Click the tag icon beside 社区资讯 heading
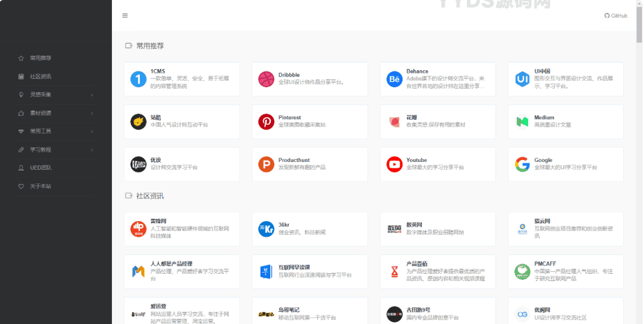 pyautogui.click(x=128, y=196)
